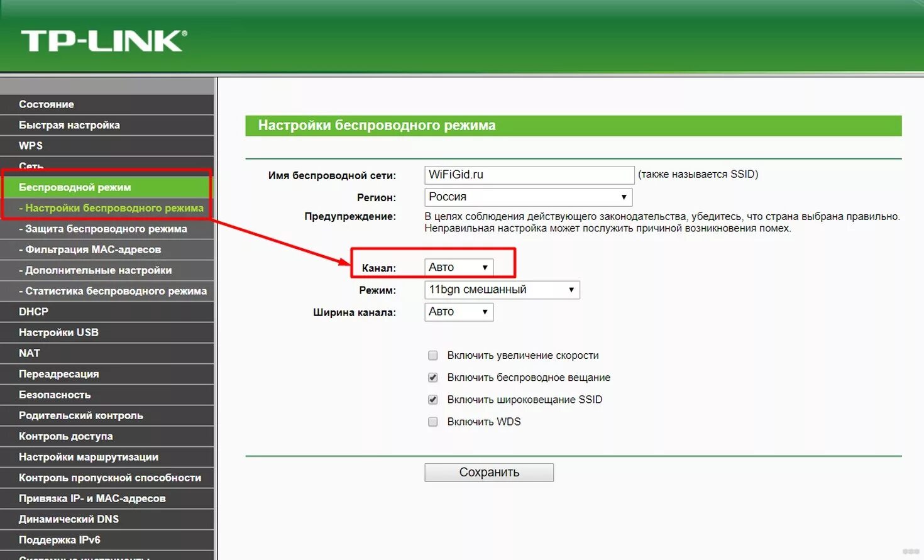Open Родительский контроль menu item
The image size is (924, 560).
107,415
